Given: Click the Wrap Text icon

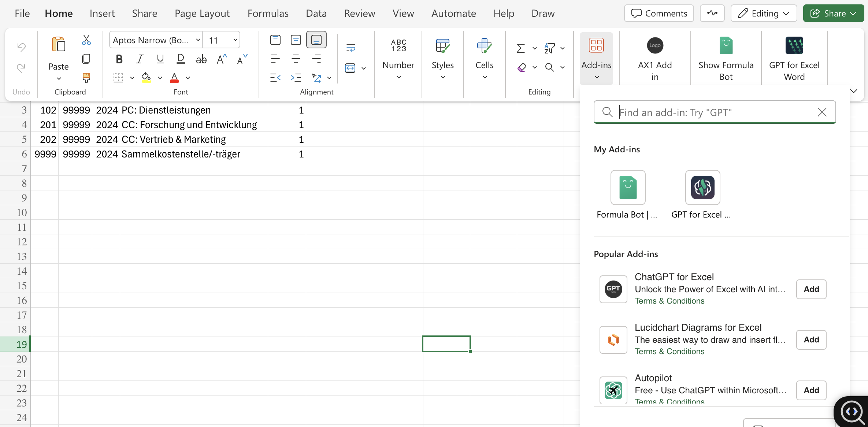Looking at the screenshot, I should (350, 47).
